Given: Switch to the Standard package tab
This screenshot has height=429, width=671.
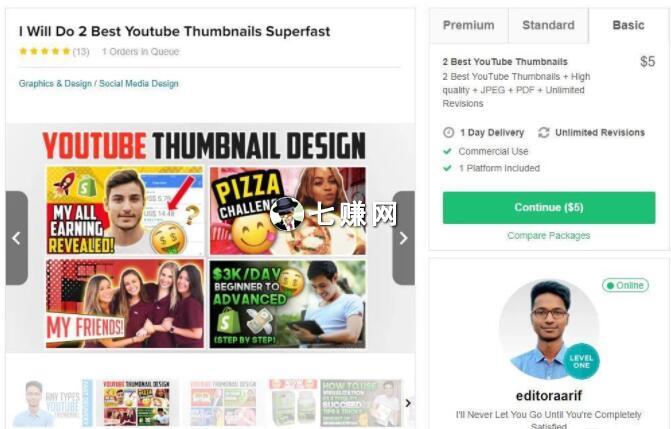Looking at the screenshot, I should [549, 25].
